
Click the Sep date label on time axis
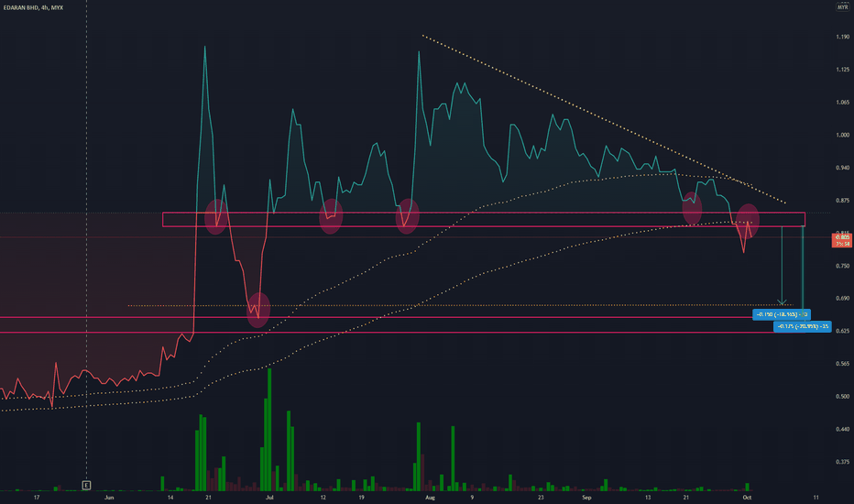pos(586,498)
